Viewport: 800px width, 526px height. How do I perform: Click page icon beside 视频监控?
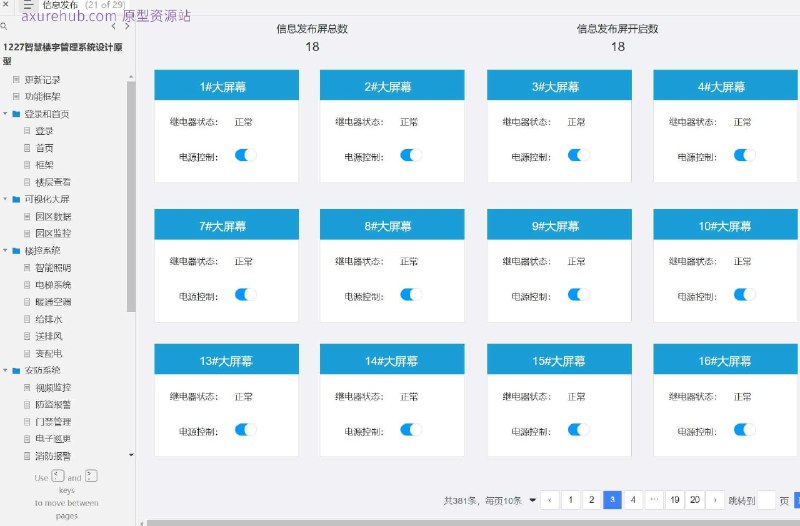(x=27, y=387)
